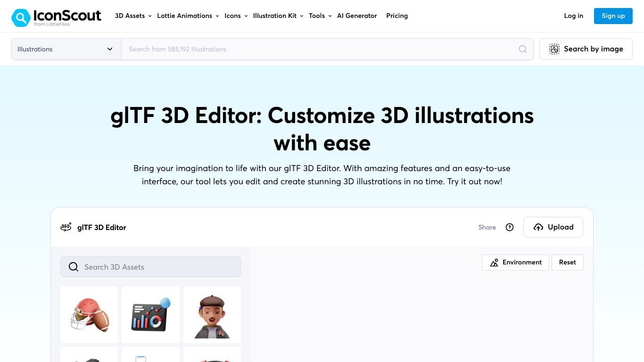Expand the 3D Assets menu
The height and width of the screenshot is (362, 644).
click(x=133, y=16)
